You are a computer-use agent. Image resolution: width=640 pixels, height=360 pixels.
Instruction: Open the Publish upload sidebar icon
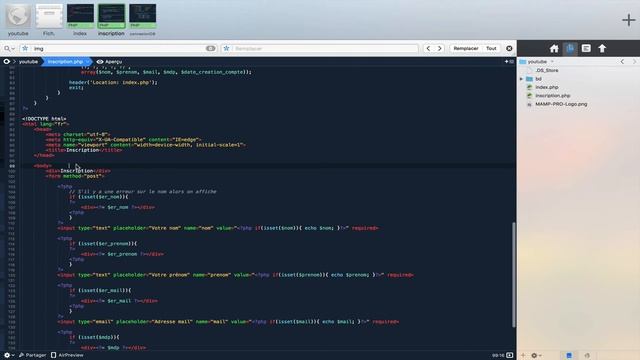pos(602,49)
